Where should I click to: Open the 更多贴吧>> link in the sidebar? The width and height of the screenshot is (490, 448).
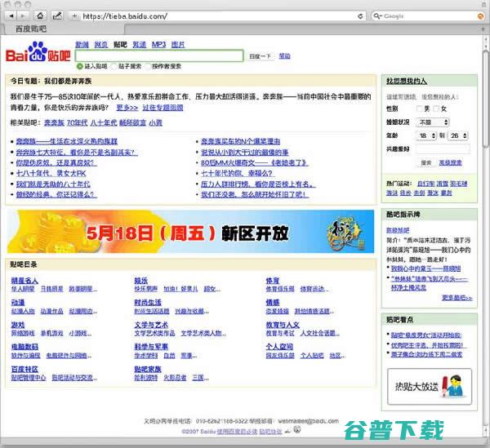pos(457,298)
